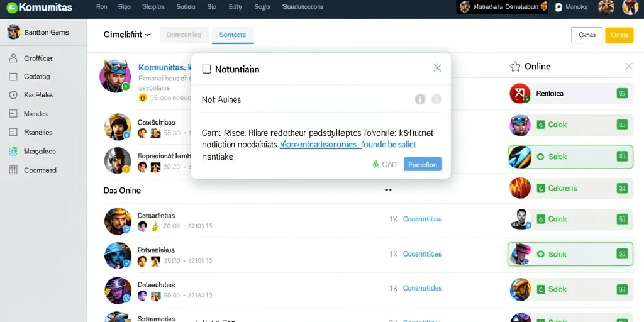Image resolution: width=644 pixels, height=322 pixels.
Task: Click the green badge icon on Renloica row
Action: [x=622, y=93]
